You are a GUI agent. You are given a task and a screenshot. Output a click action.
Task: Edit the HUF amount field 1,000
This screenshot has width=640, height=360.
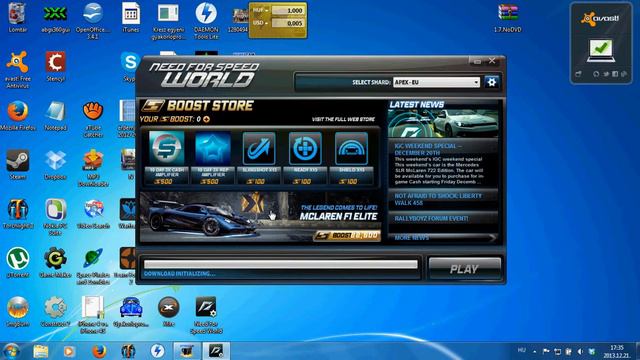click(x=288, y=10)
